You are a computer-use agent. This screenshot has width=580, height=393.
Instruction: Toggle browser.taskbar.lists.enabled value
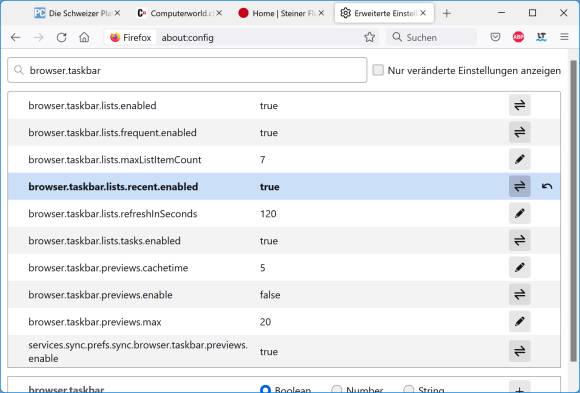[x=519, y=105]
